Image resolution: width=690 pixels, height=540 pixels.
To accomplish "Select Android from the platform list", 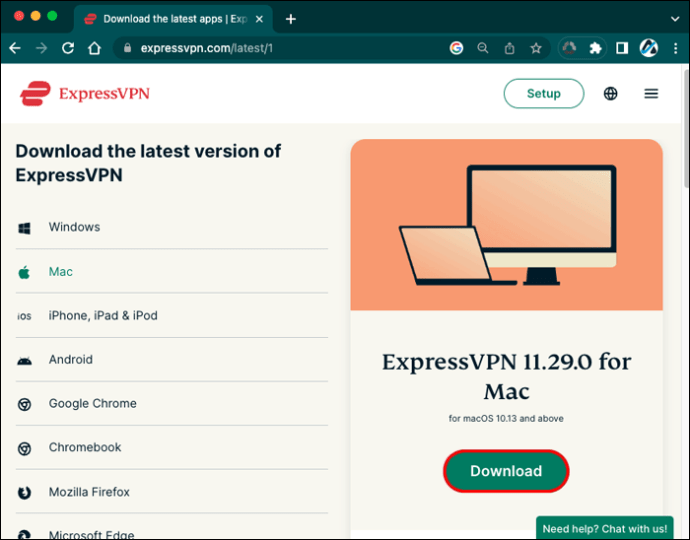I will coord(172,360).
